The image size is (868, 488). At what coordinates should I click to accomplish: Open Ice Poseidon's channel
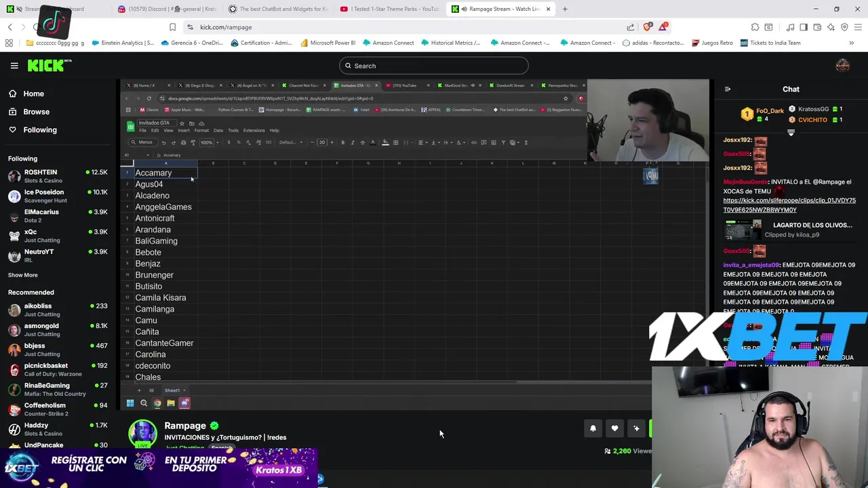coord(58,196)
